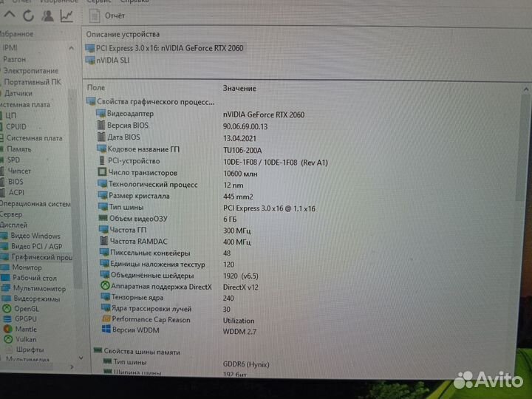532x399 pixels.
Task: Click the Значение column header
Action: coord(239,88)
